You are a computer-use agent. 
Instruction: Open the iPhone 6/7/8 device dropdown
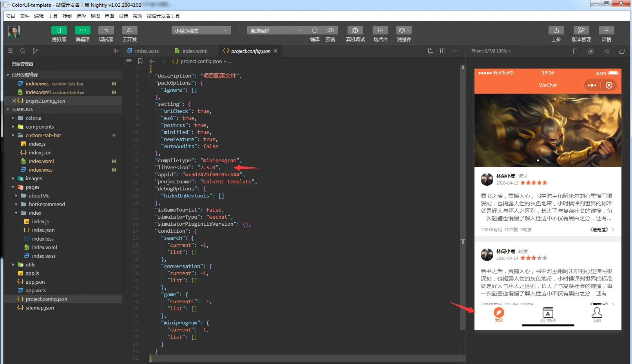coord(491,51)
